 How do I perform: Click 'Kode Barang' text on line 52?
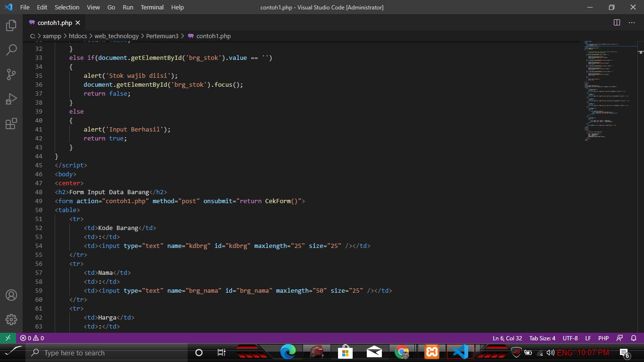tap(118, 228)
